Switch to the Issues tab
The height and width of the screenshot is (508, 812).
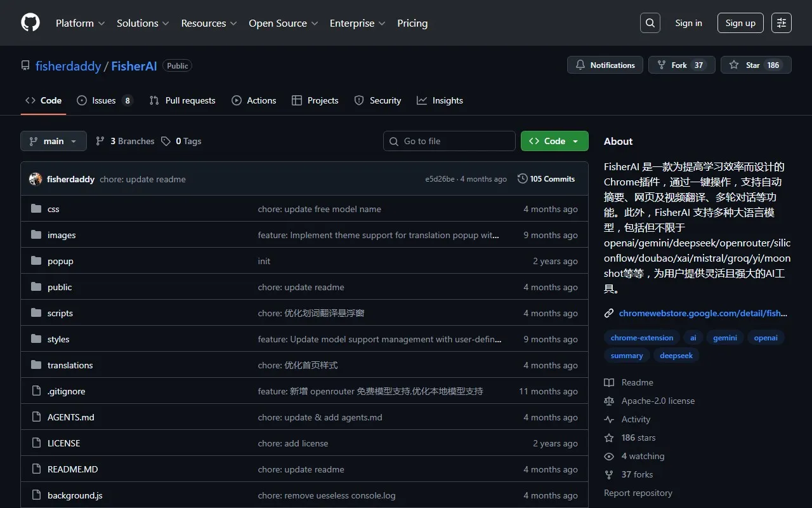[104, 100]
